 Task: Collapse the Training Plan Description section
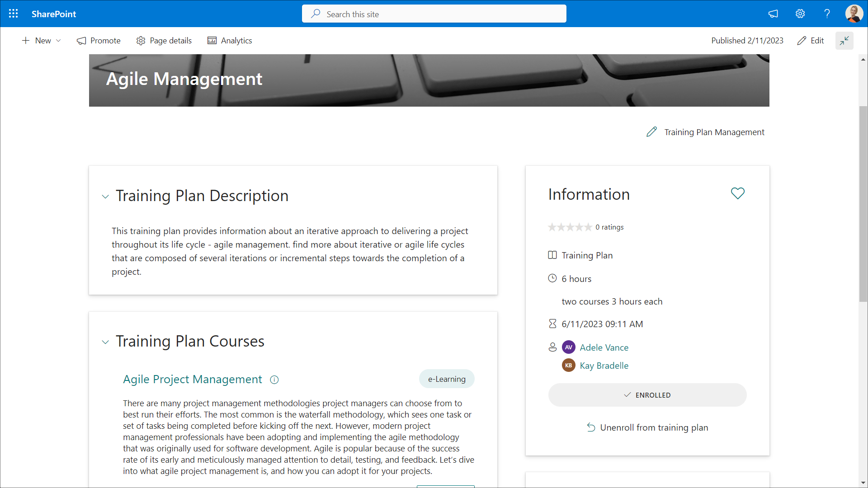click(x=105, y=197)
